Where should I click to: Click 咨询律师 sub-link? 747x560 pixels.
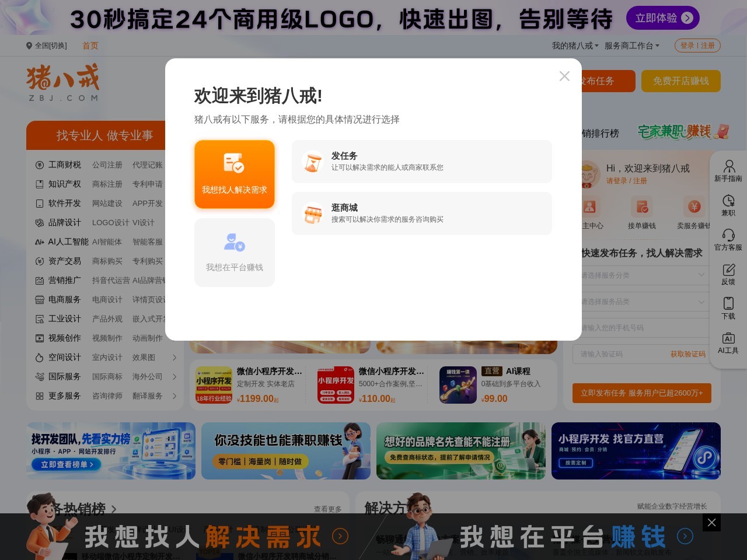(x=107, y=396)
